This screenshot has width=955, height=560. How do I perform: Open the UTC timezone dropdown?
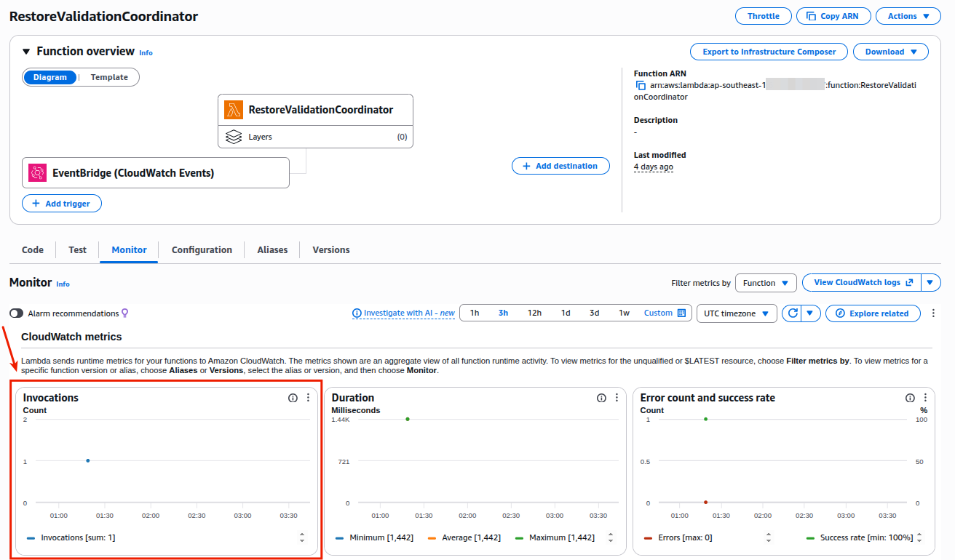click(737, 313)
